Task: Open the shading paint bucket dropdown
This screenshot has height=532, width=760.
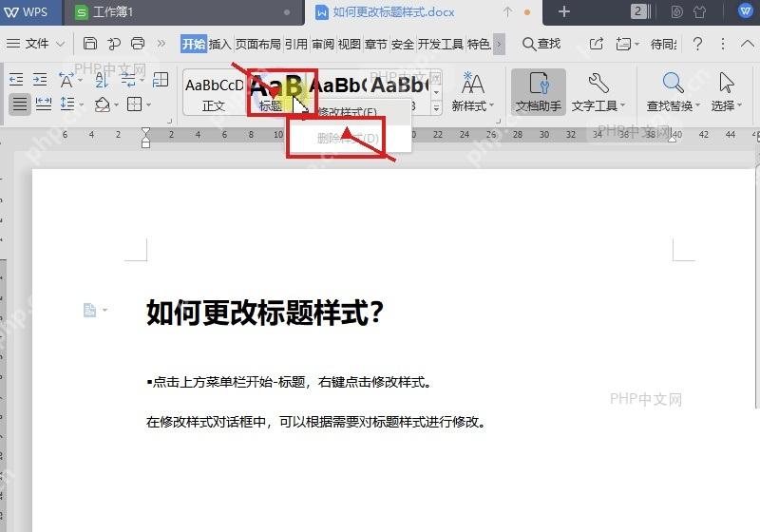Action: (x=105, y=104)
